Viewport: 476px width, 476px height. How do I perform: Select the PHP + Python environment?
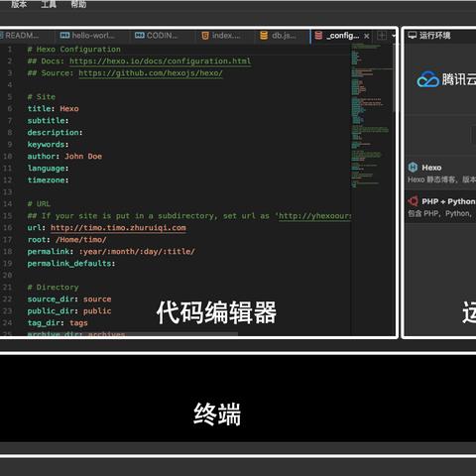440,207
